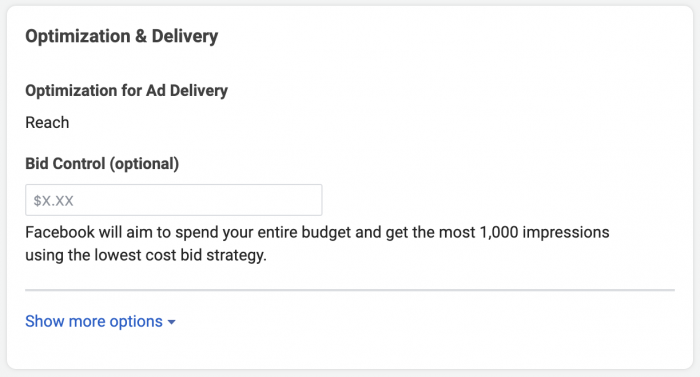Click the $X.XX placeholder text

(54, 201)
